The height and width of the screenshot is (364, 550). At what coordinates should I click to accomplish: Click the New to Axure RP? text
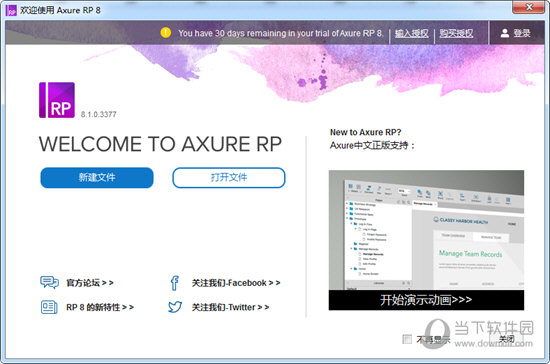(x=365, y=132)
